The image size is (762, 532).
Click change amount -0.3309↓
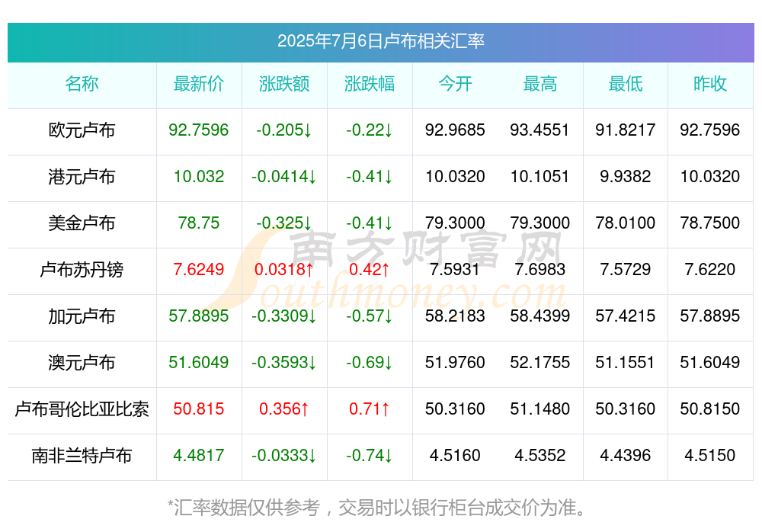click(x=284, y=316)
